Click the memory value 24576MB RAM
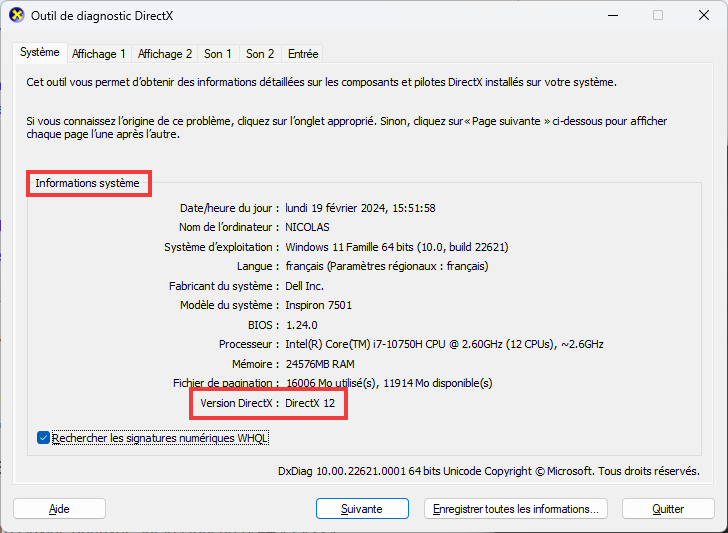728x533 pixels. (x=320, y=364)
